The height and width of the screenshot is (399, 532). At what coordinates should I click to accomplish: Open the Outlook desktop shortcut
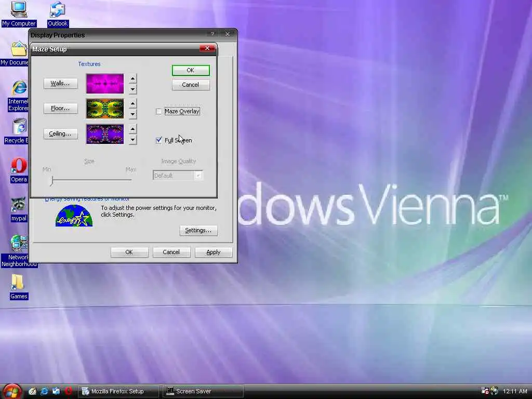[57, 14]
